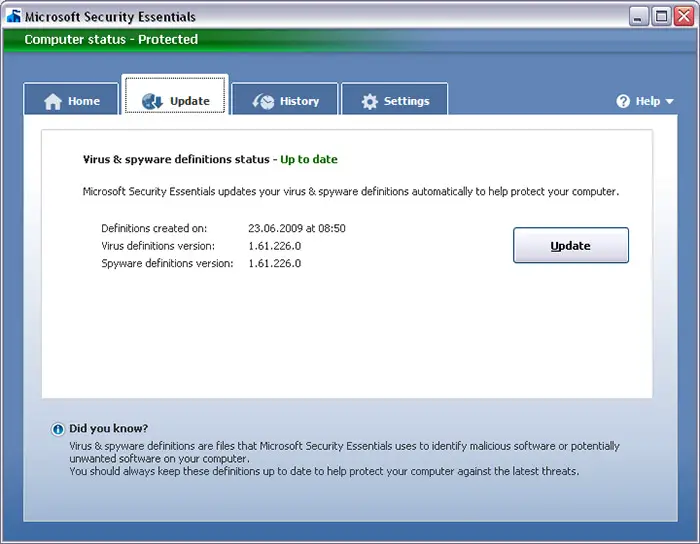Image resolution: width=700 pixels, height=544 pixels.
Task: Open the History tab
Action: coord(285,99)
